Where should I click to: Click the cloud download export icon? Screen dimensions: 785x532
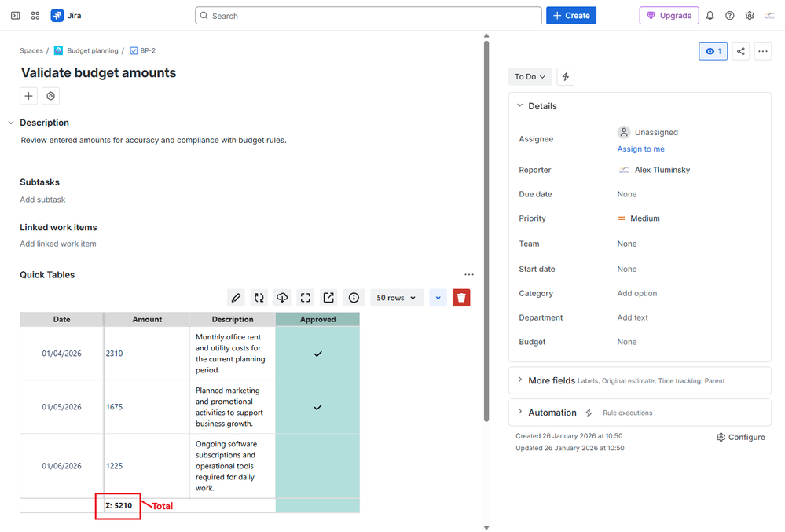pyautogui.click(x=282, y=298)
